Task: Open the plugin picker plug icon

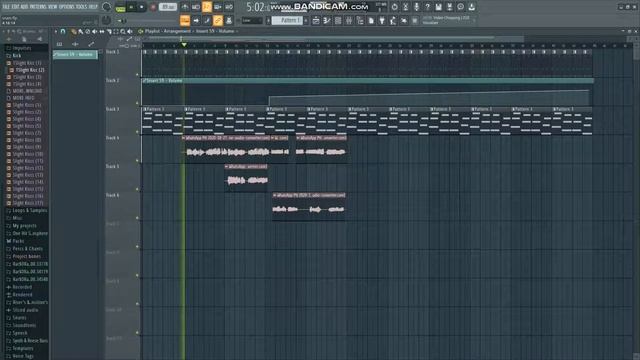Action: click(382, 20)
